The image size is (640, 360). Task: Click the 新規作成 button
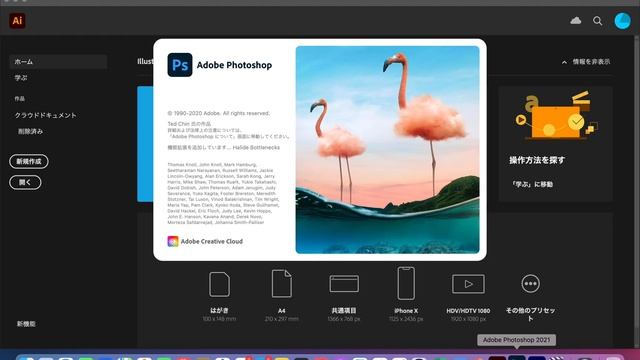[x=29, y=161]
